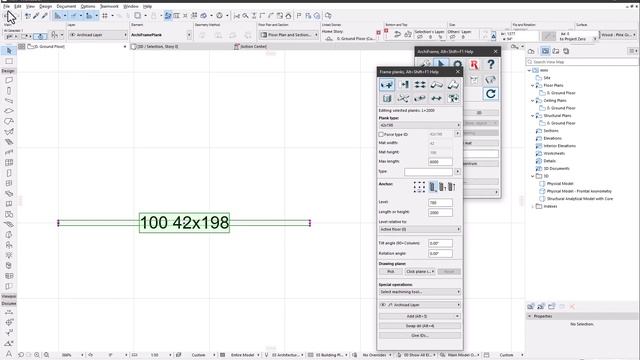Open the Click plane dropdown
This screenshot has width=640, height=360.
coord(420,271)
